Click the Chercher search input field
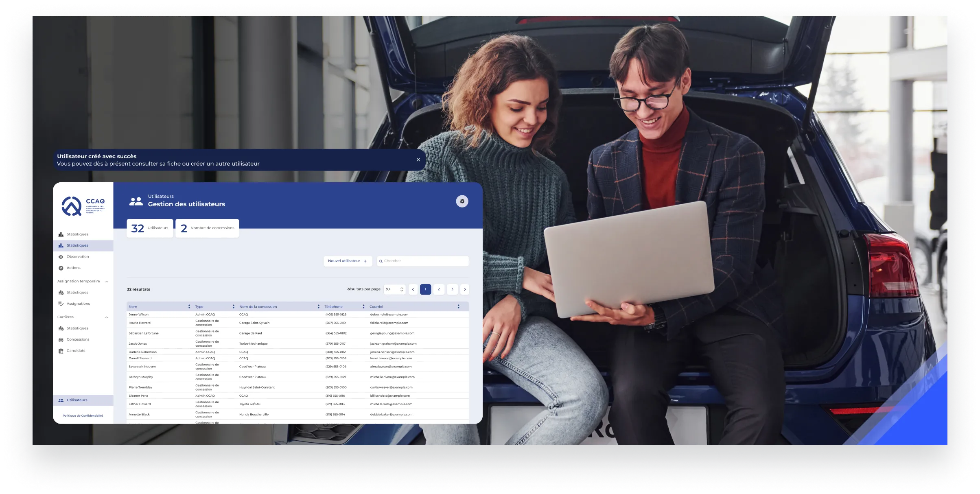The width and height of the screenshot is (980, 494). click(423, 261)
